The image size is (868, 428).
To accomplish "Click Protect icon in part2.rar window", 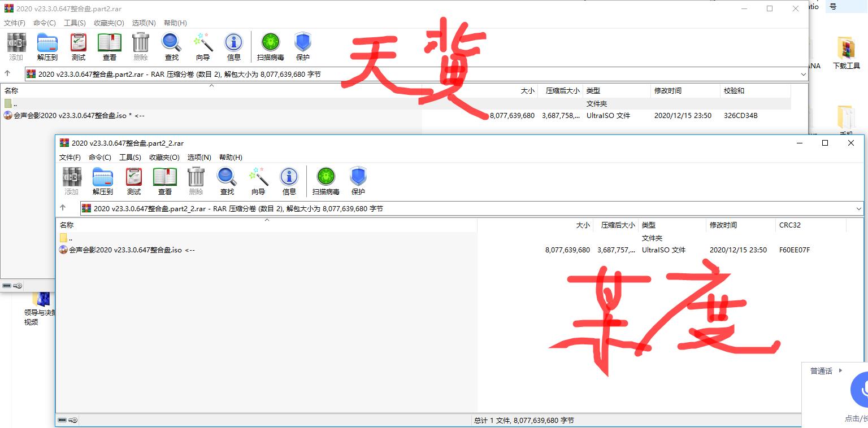I will coord(303,47).
